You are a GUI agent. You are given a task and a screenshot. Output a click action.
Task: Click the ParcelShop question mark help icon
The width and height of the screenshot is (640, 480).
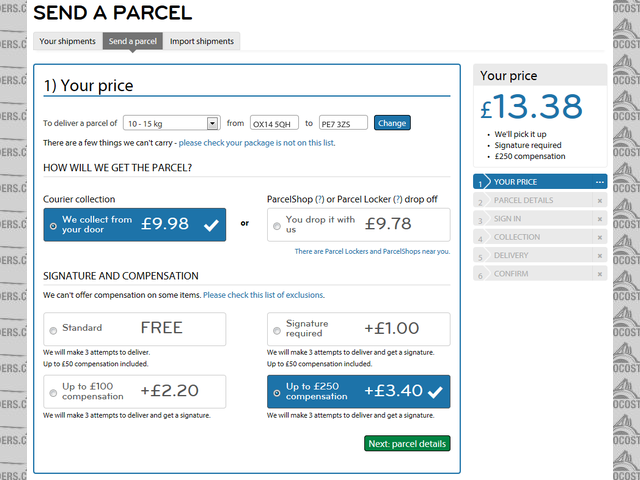click(320, 199)
